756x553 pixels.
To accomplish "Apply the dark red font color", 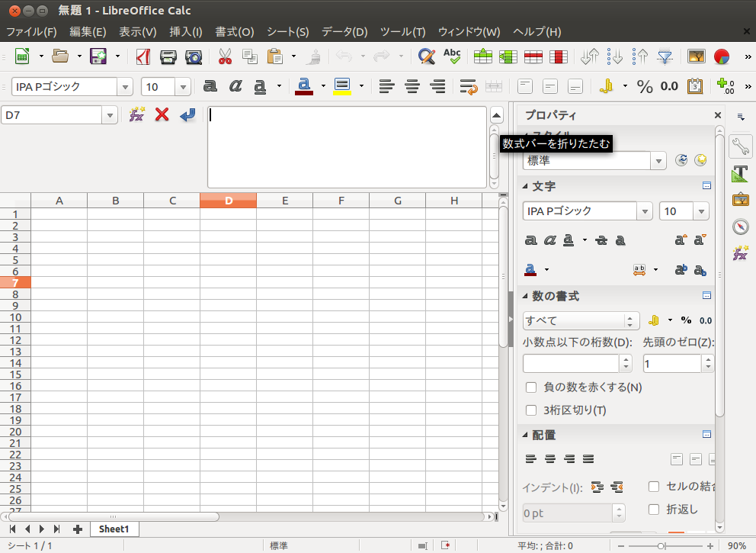I will (x=304, y=87).
